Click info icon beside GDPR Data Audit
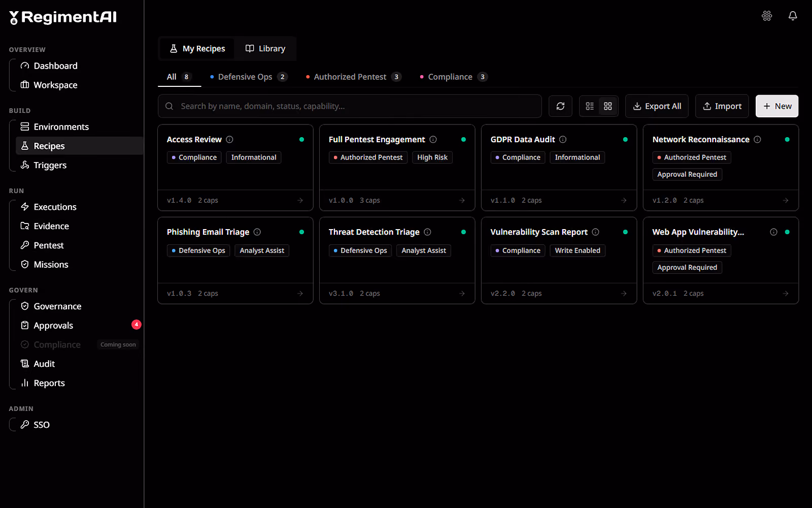Image resolution: width=812 pixels, height=508 pixels. click(563, 139)
